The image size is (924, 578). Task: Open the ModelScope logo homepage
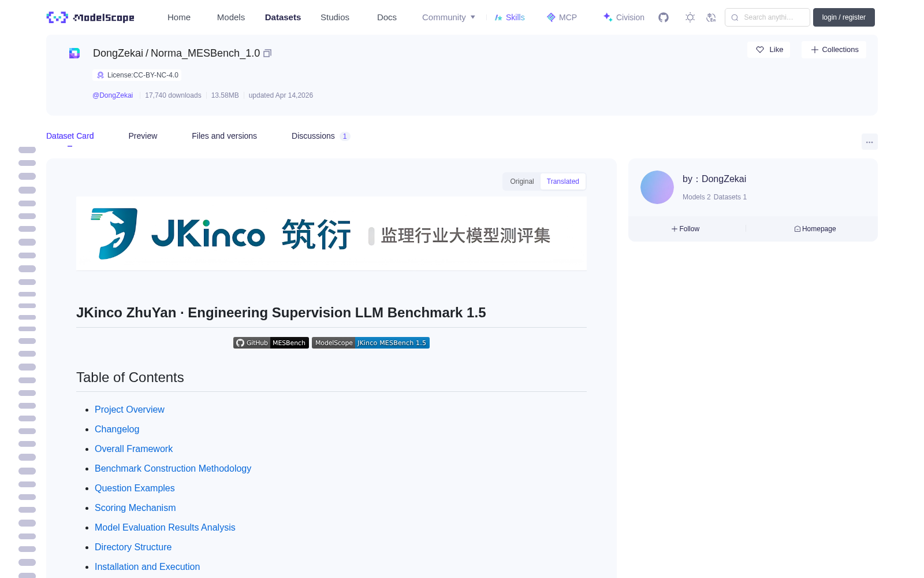[90, 17]
